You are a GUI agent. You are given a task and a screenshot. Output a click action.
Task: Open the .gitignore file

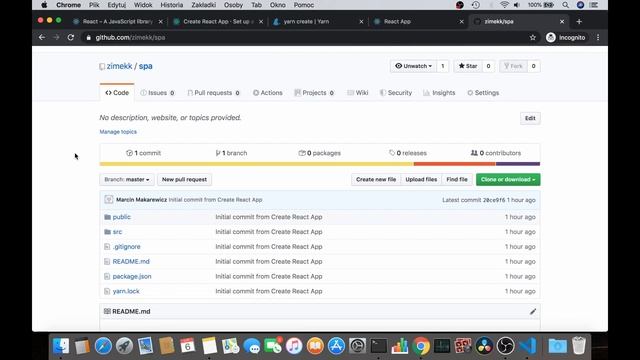[127, 247]
